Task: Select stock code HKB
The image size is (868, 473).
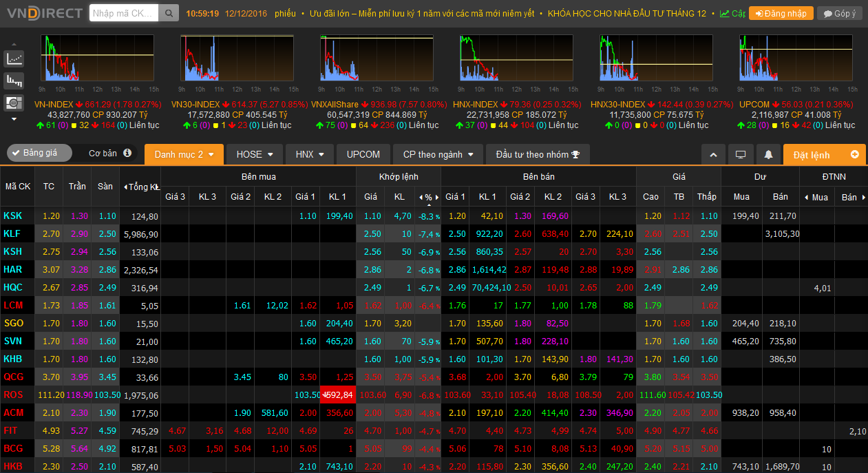Action: coord(13,466)
